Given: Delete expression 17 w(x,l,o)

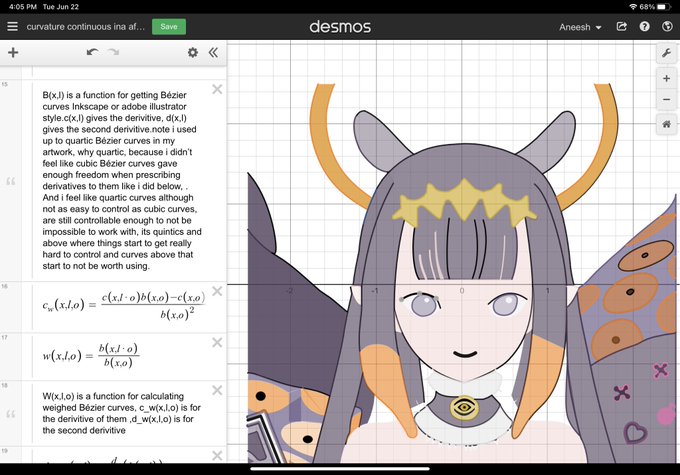Looking at the screenshot, I should click(x=217, y=343).
